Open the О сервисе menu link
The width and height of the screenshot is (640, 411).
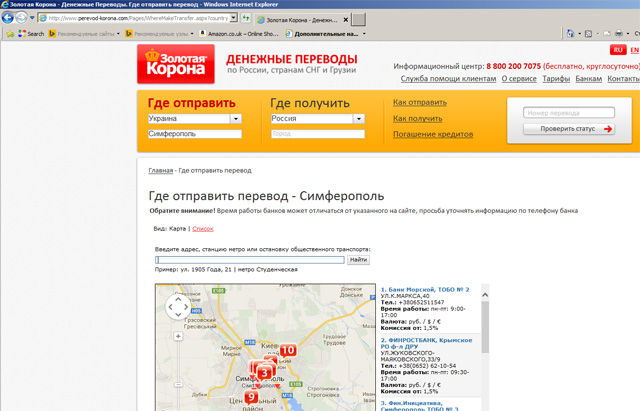tap(519, 78)
